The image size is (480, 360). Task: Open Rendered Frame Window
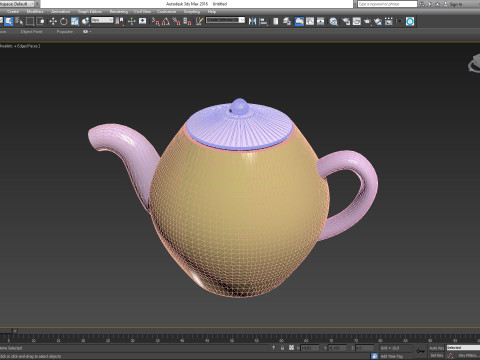click(357, 21)
